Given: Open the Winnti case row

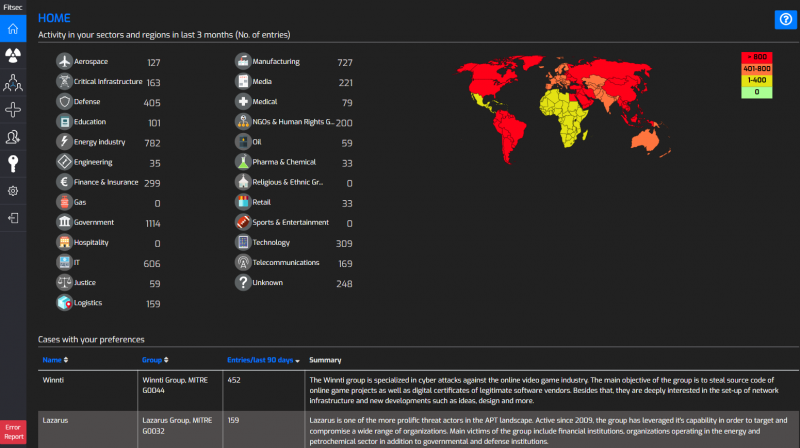Looking at the screenshot, I should point(418,390).
